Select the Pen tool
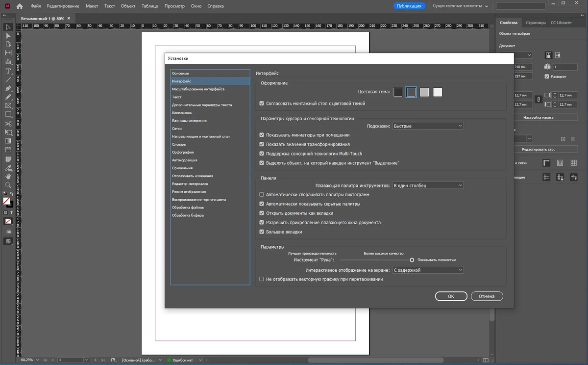588x365 pixels. click(8, 89)
